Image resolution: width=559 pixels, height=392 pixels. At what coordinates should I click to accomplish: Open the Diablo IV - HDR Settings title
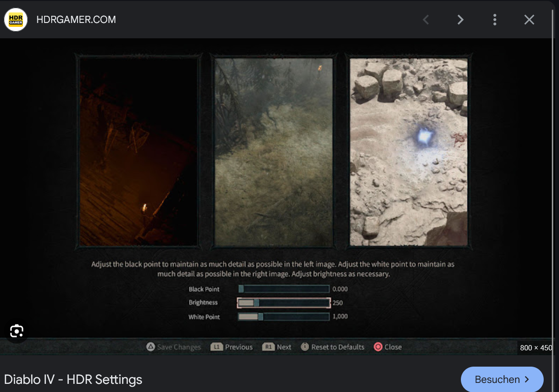click(73, 380)
